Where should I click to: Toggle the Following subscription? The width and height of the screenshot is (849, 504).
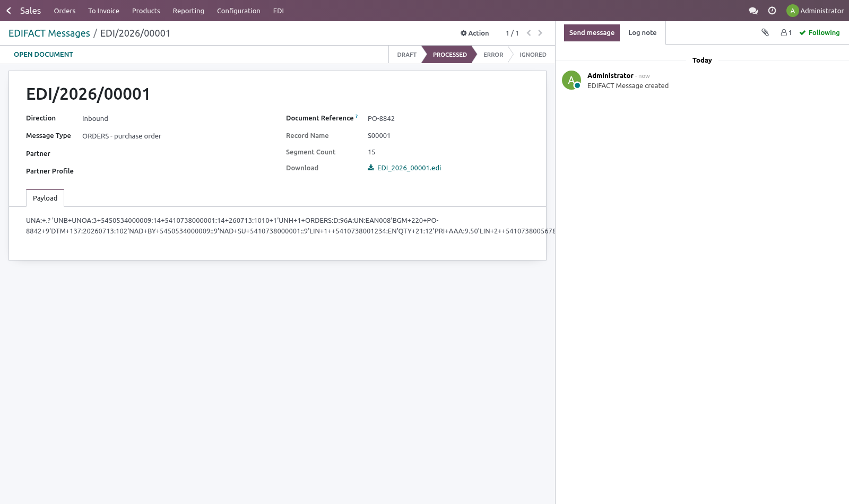click(x=820, y=32)
